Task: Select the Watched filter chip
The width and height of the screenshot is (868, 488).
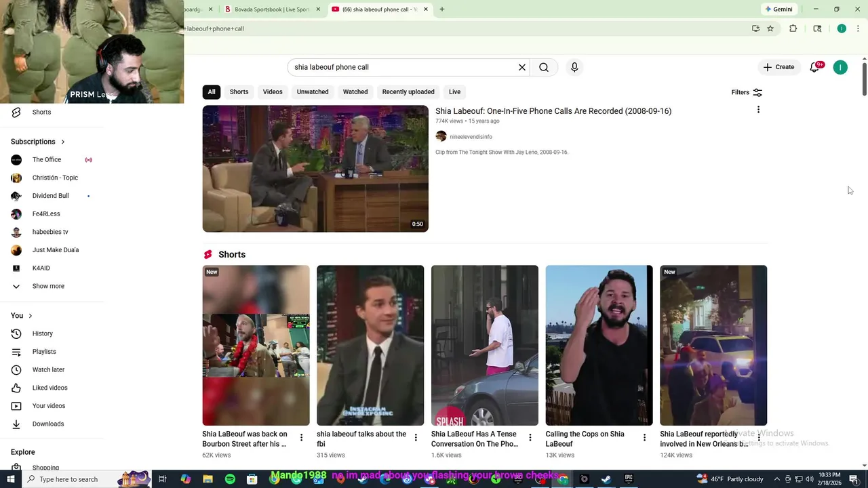Action: coord(355,91)
